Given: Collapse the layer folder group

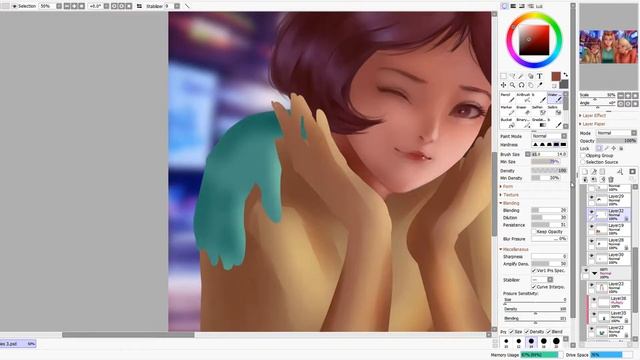Looking at the screenshot, I should pyautogui.click(x=594, y=273).
